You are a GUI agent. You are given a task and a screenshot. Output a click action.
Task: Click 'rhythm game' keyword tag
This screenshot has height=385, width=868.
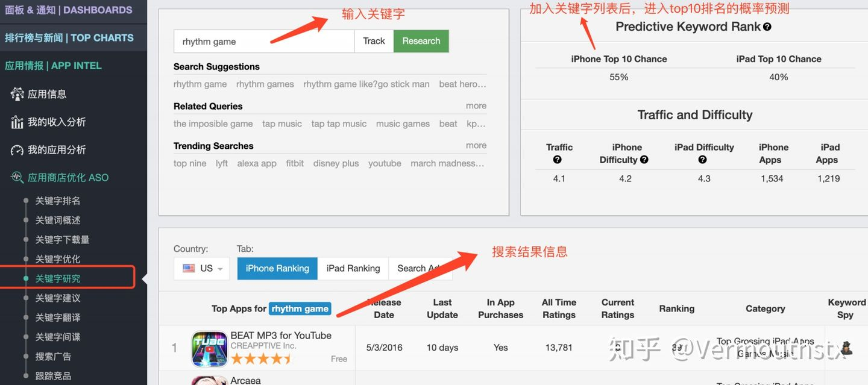[300, 308]
